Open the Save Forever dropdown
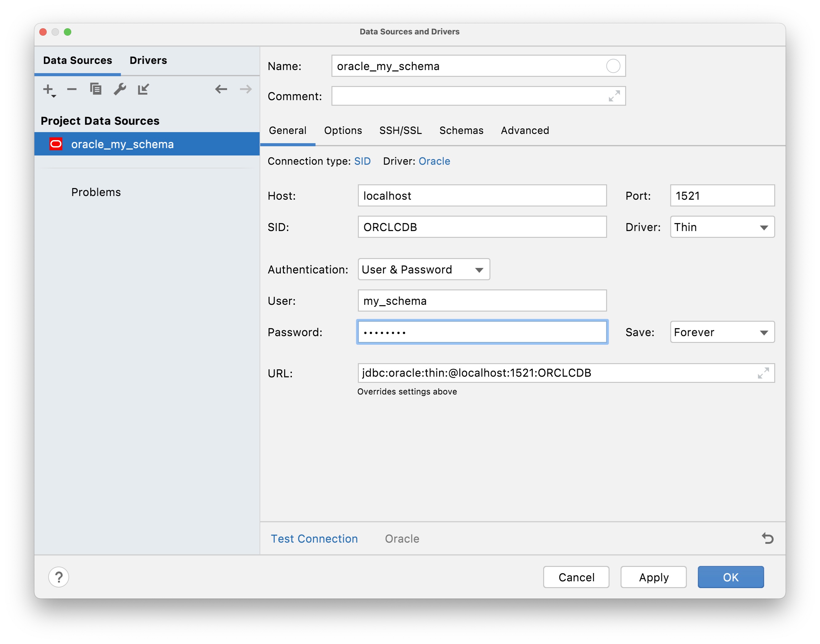This screenshot has width=820, height=644. point(722,332)
